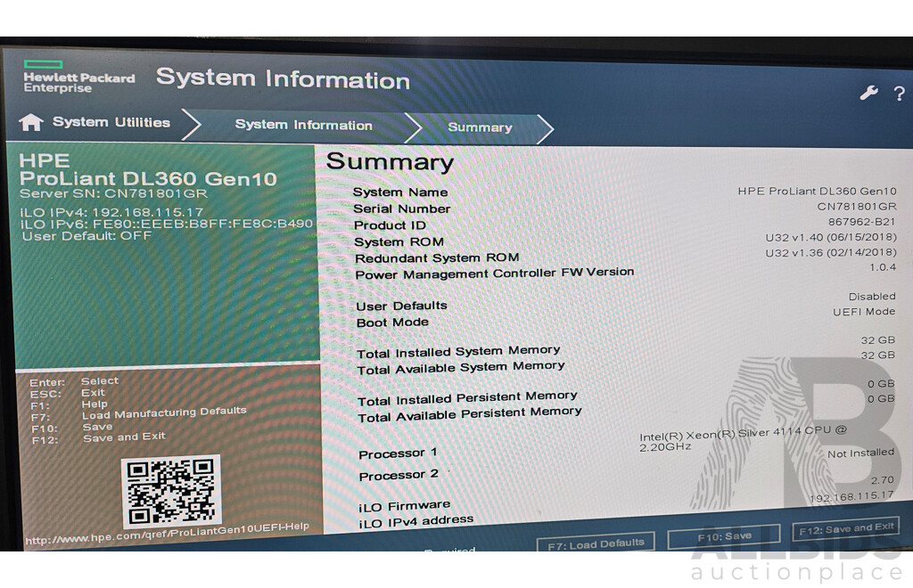Screen dimensions: 913x588
Task: Select Total Available Persistent Memory label
Action: 469,414
